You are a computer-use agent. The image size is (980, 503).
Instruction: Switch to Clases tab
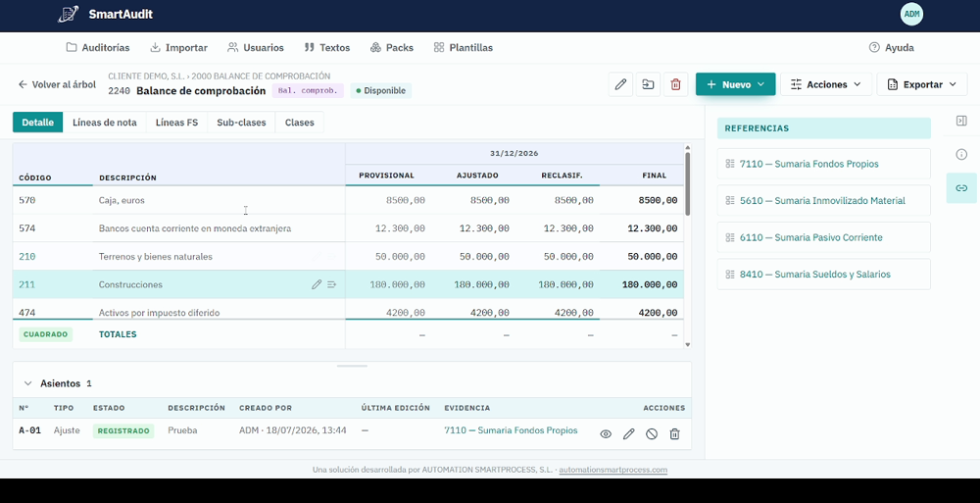click(299, 123)
